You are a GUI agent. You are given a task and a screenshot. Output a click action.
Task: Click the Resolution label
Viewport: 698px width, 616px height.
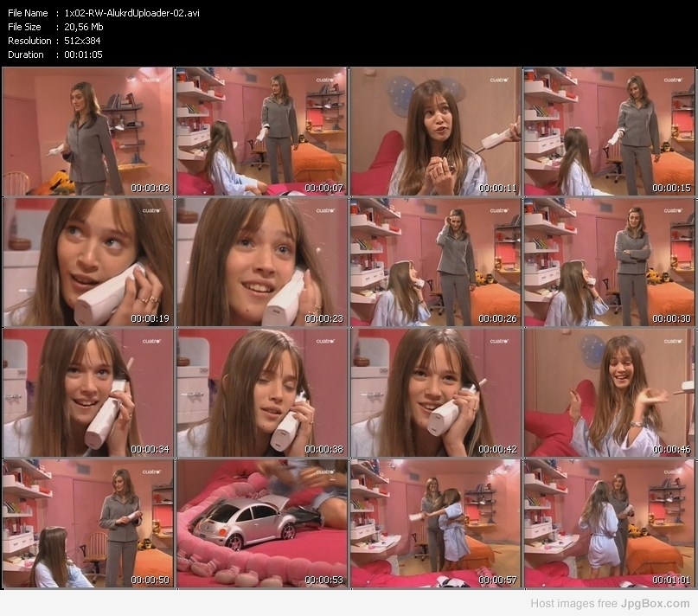pos(29,41)
